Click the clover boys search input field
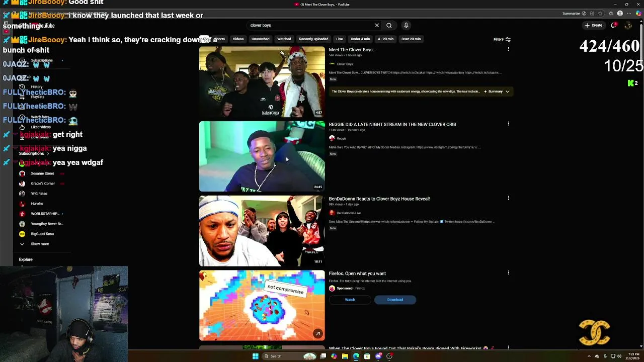 (x=309, y=25)
